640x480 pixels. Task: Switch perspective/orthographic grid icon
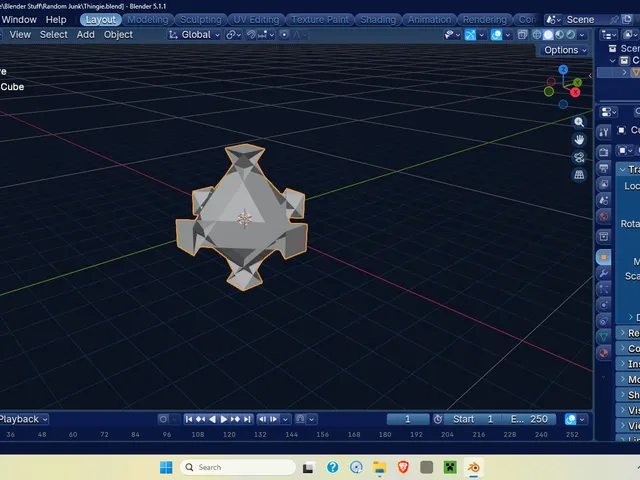[579, 175]
